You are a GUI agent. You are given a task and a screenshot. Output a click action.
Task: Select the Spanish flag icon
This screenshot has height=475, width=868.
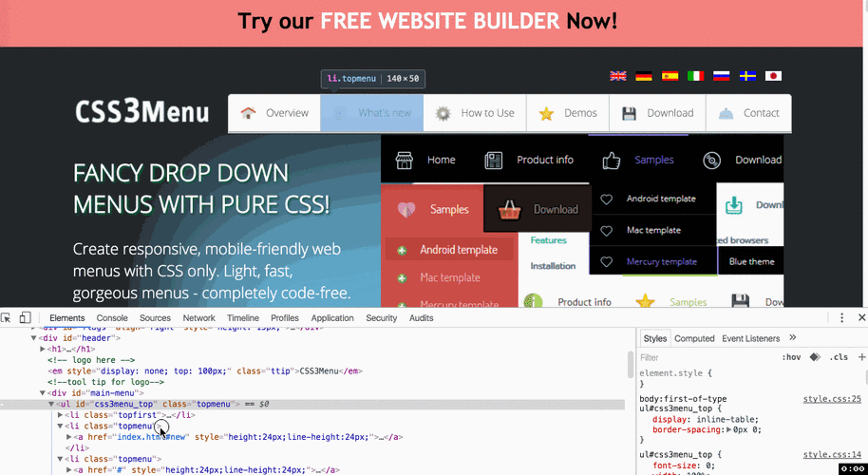670,76
